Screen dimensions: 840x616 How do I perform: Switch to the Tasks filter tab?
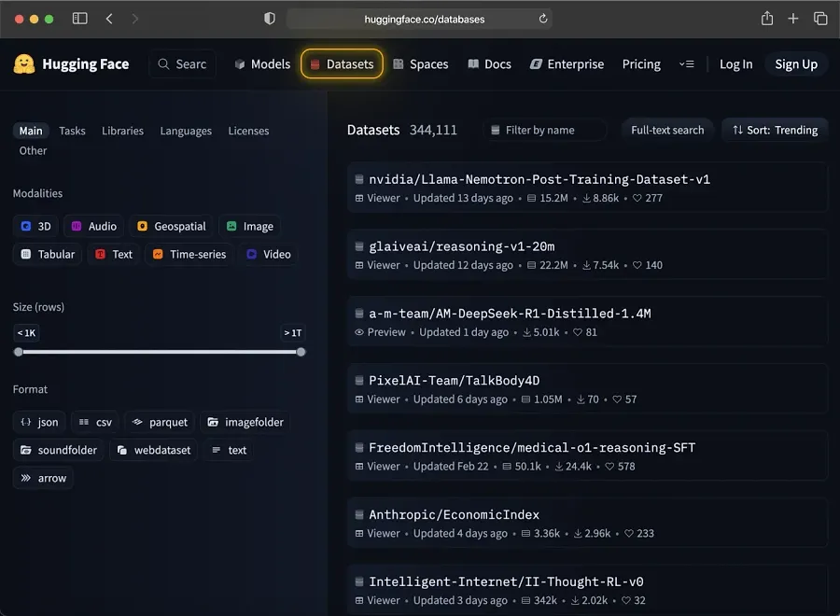(72, 131)
